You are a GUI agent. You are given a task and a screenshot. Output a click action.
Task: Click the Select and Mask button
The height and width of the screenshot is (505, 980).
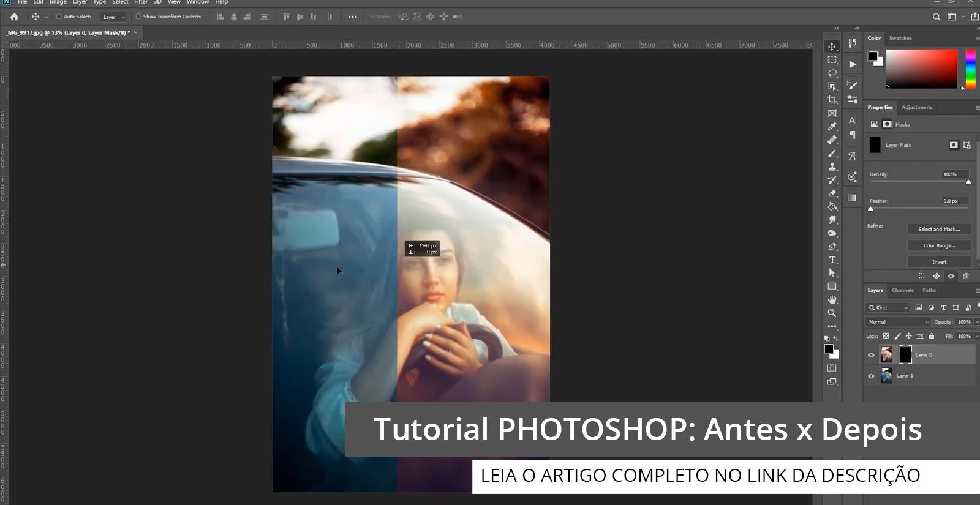point(939,229)
